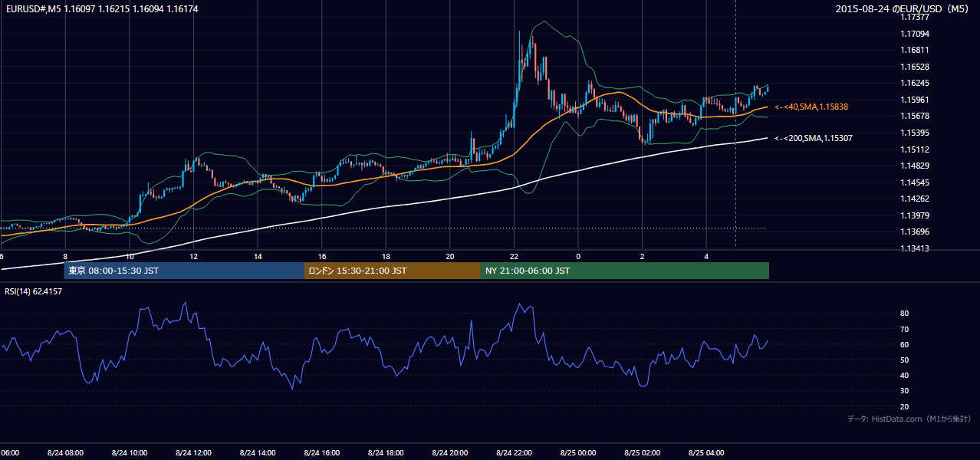
Task: Click the RSI(14) 62.4157 indicator label
Action: pyautogui.click(x=34, y=291)
